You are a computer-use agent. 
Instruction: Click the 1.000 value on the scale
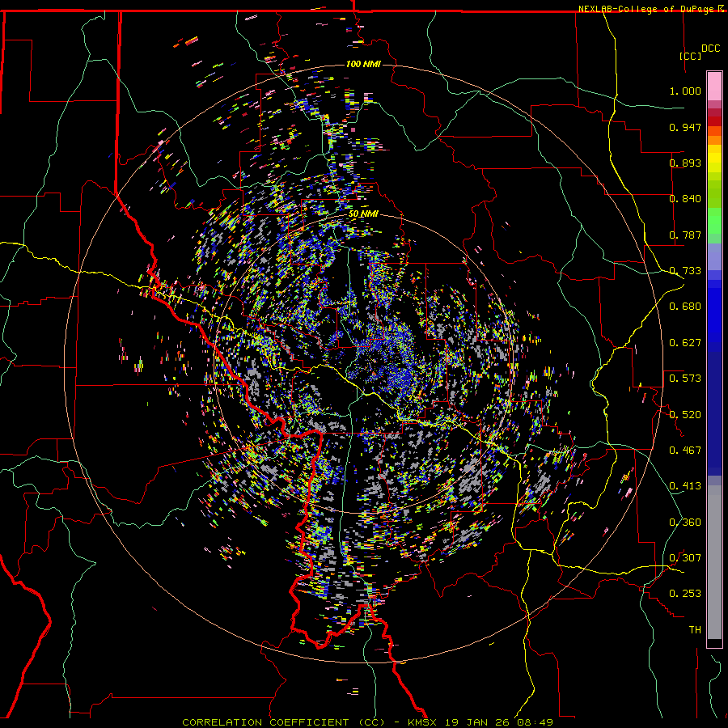685,91
